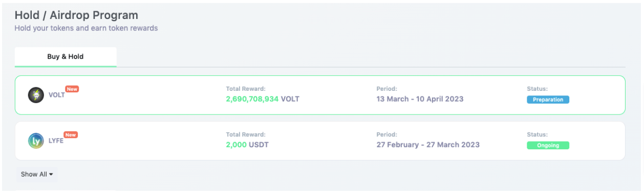Select the VOLT airdrop program row

(x=320, y=95)
